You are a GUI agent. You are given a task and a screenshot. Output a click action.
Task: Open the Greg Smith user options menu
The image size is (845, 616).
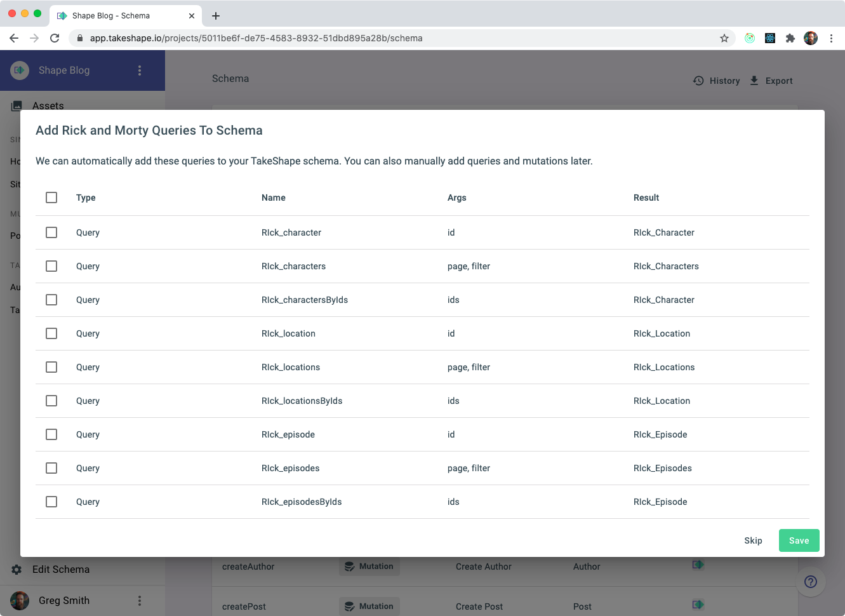pos(140,601)
